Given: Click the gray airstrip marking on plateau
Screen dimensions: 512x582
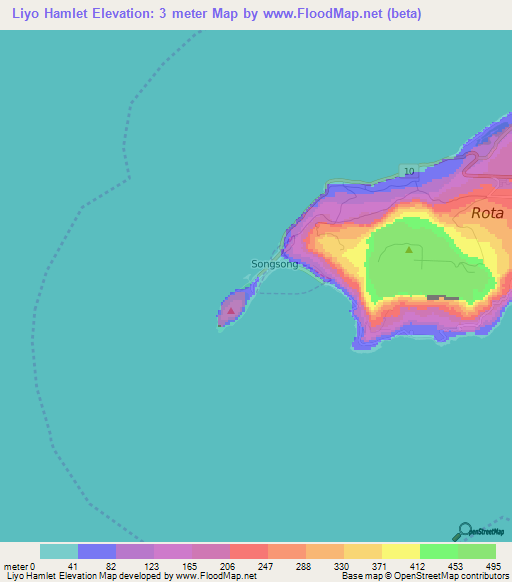Looking at the screenshot, I should click(443, 297).
